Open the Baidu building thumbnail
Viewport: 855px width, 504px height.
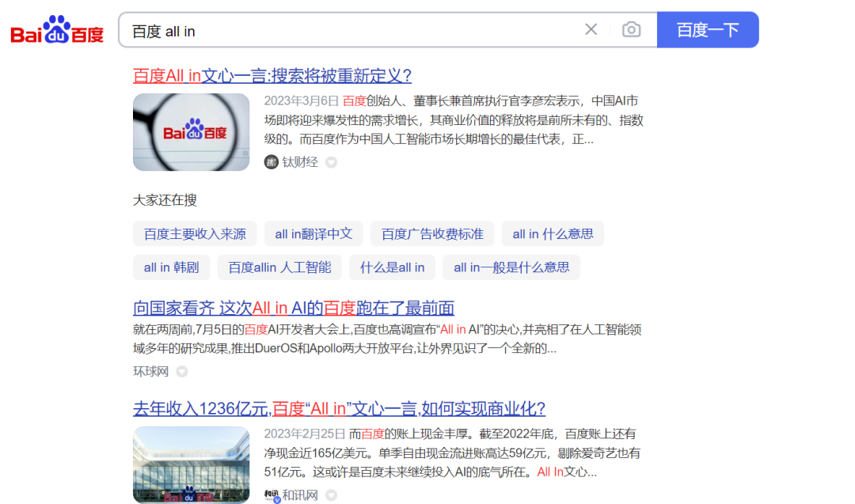click(192, 464)
